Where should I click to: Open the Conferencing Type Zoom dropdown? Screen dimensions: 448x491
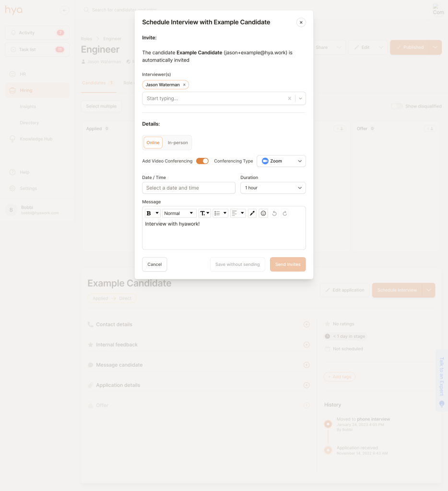pos(281,161)
